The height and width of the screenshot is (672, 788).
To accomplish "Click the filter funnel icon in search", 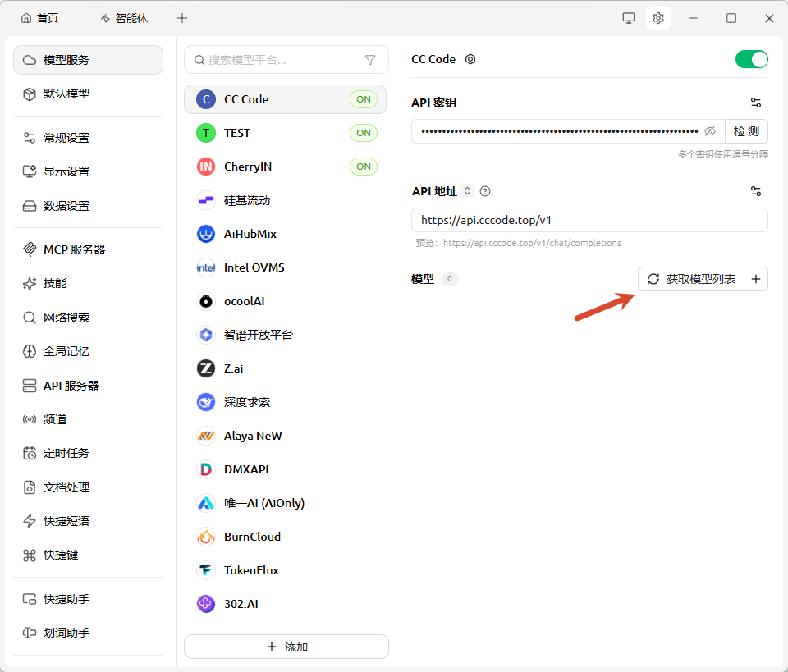I will coord(370,60).
